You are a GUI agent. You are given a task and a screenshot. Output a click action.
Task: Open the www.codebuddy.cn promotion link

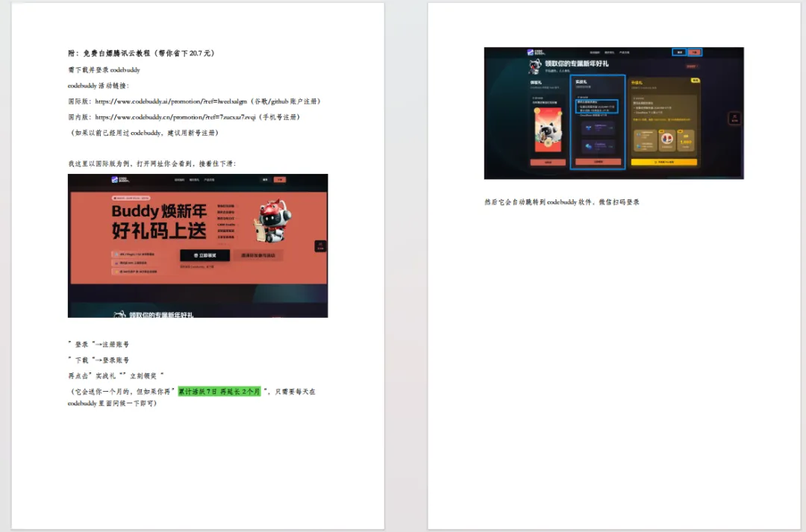175,116
